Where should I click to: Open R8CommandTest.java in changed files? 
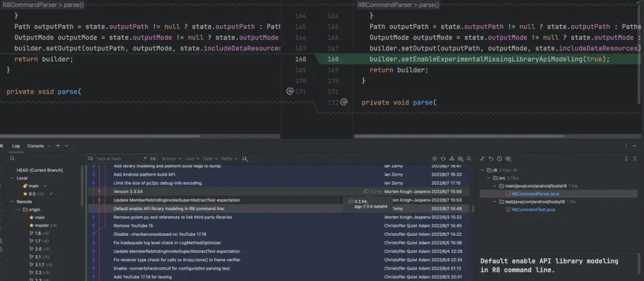coord(533,210)
